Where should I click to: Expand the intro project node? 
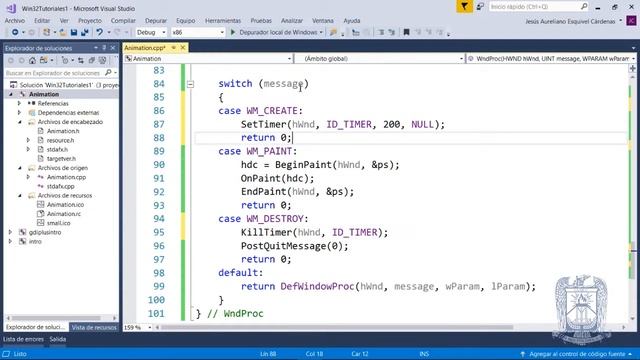click(x=11, y=241)
